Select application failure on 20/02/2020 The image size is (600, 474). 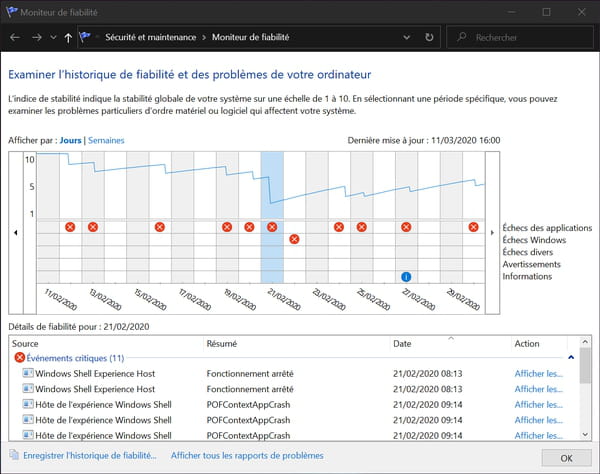tap(249, 227)
